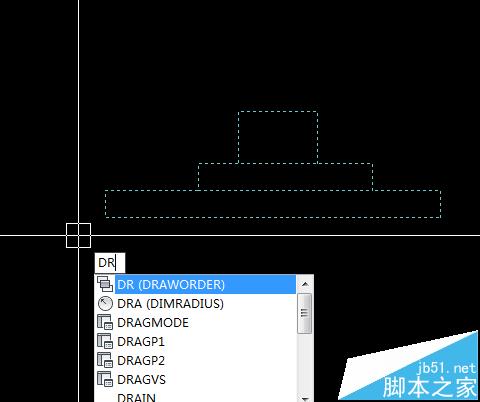Screen dimensions: 480x402
Task: Click the DRAGP1 system variable icon
Action: 105,341
